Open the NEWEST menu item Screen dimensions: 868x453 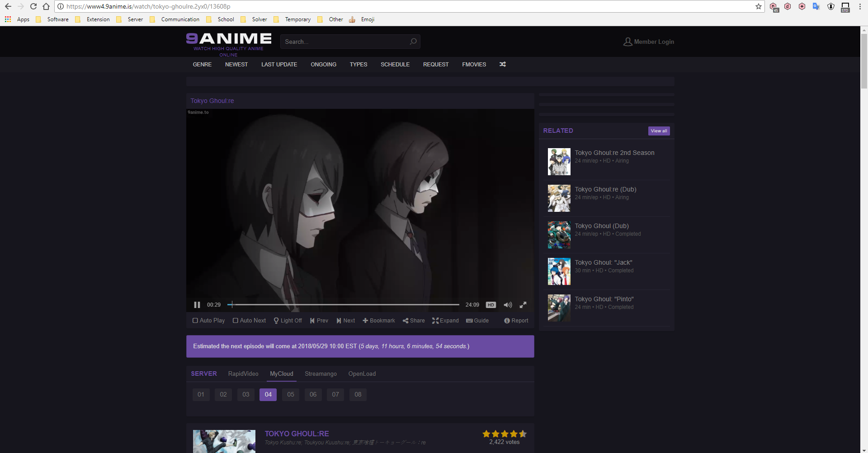(236, 65)
